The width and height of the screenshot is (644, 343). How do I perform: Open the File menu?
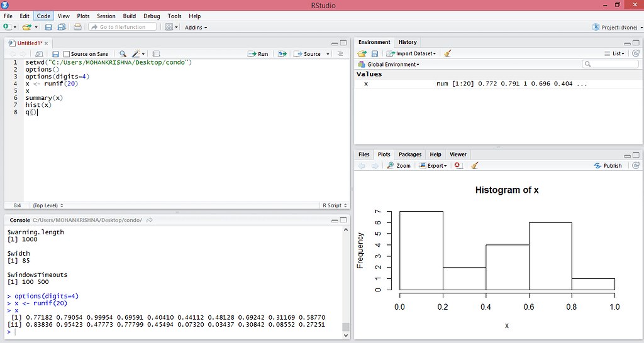(8, 16)
